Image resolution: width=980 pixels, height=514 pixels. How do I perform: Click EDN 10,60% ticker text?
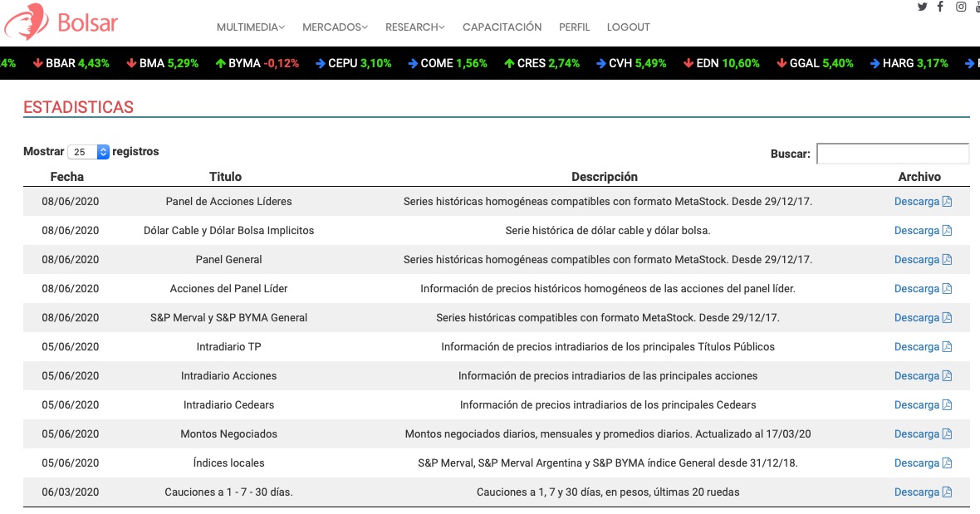728,63
